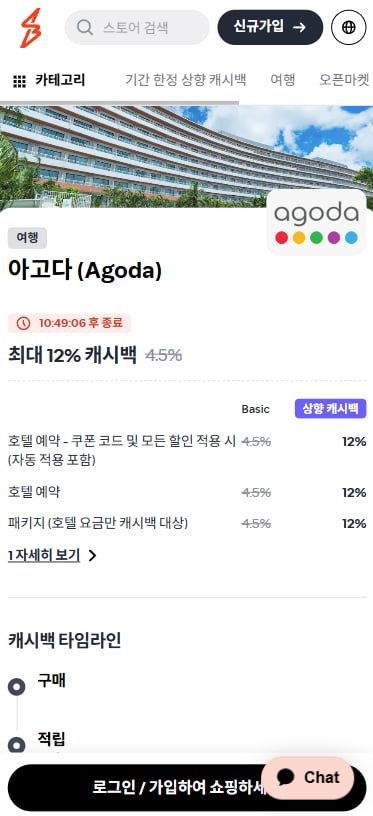Image resolution: width=373 pixels, height=816 pixels.
Task: Click the 적립 timeline marker circle
Action: 17,745
